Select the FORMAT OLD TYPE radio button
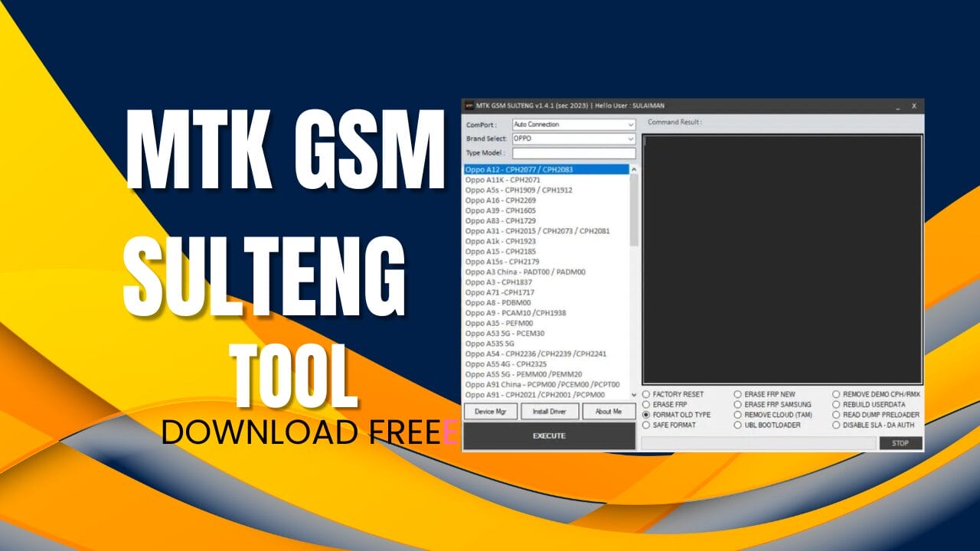Image resolution: width=980 pixels, height=551 pixels. click(645, 415)
